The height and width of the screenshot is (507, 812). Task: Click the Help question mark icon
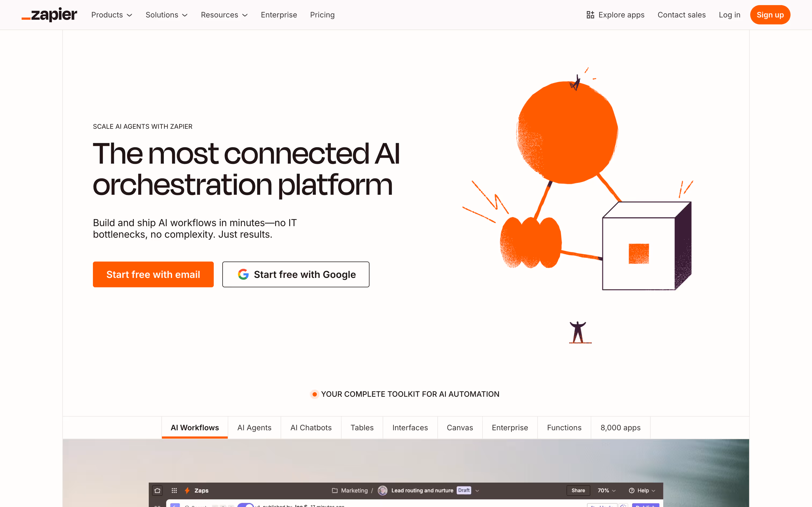click(632, 491)
